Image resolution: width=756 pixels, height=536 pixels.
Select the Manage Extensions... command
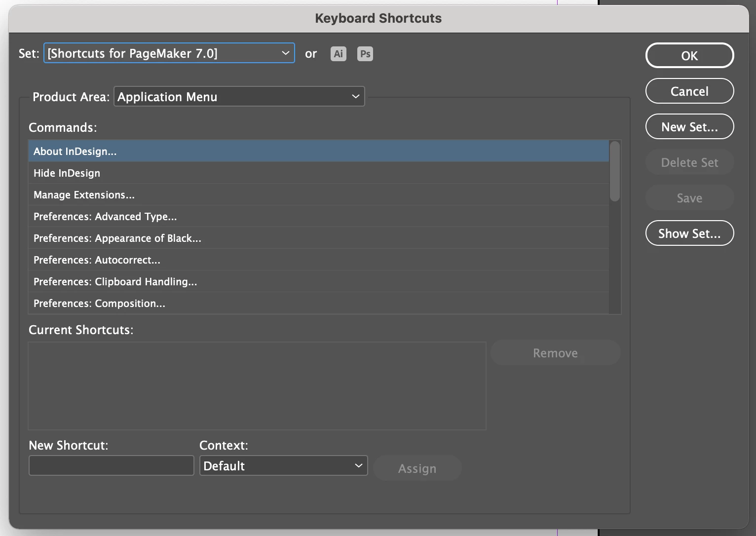pos(319,194)
